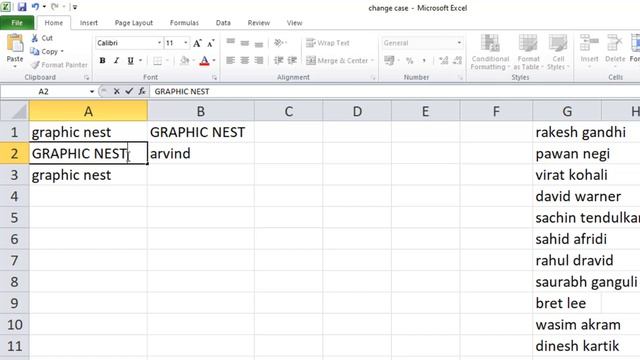Apply red font color A
This screenshot has height=360, width=640.
coord(204,60)
